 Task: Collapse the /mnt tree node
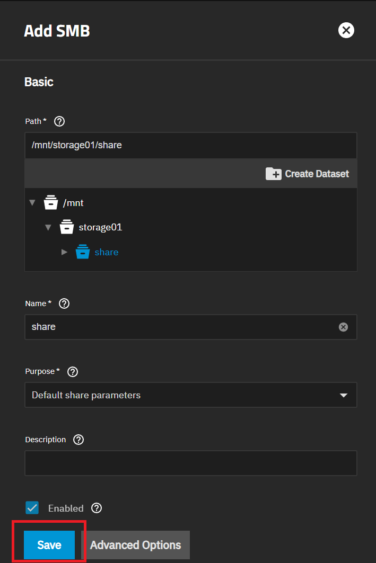tap(32, 203)
